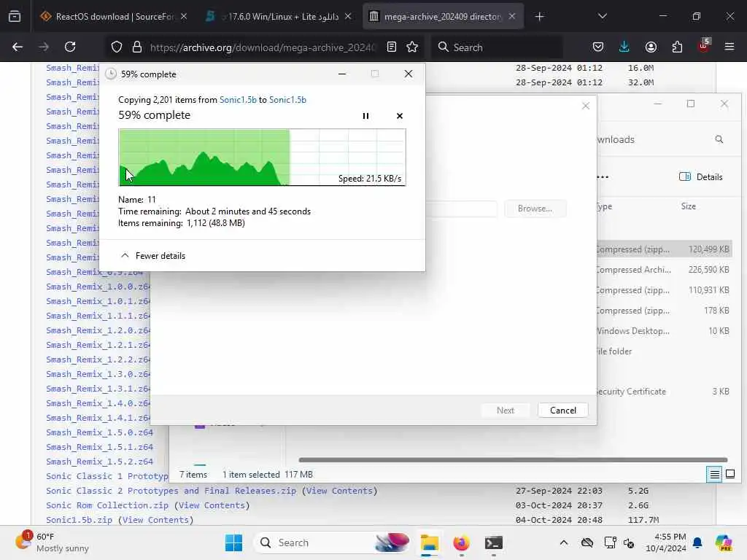Viewport: 747px width, 560px height.
Task: Click the Browse... button
Action: [x=535, y=209]
